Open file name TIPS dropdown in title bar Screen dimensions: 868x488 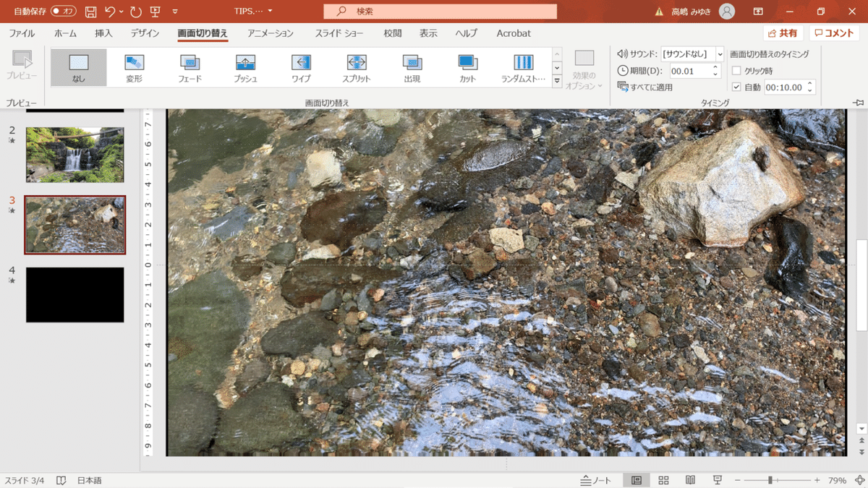coord(270,12)
